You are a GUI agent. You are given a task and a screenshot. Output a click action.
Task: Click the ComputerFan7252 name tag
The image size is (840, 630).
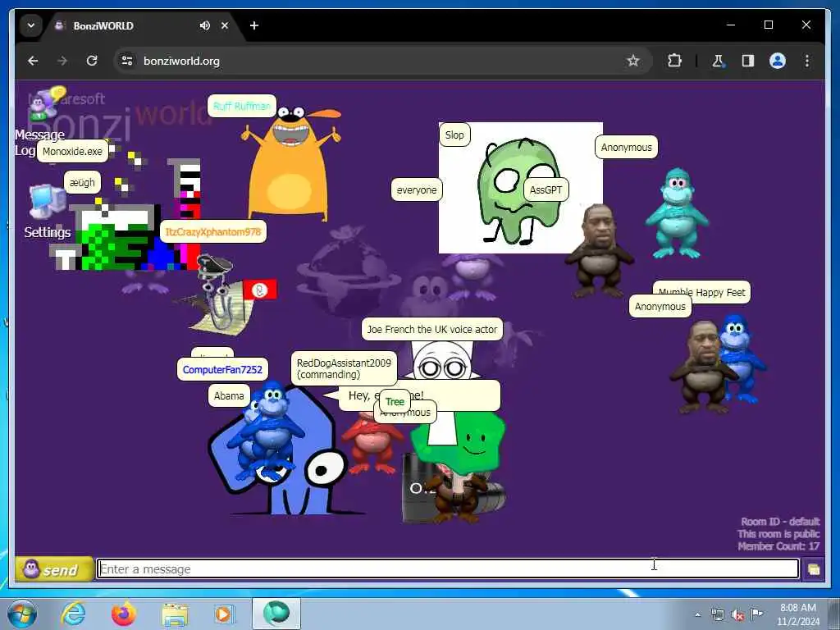click(x=222, y=369)
